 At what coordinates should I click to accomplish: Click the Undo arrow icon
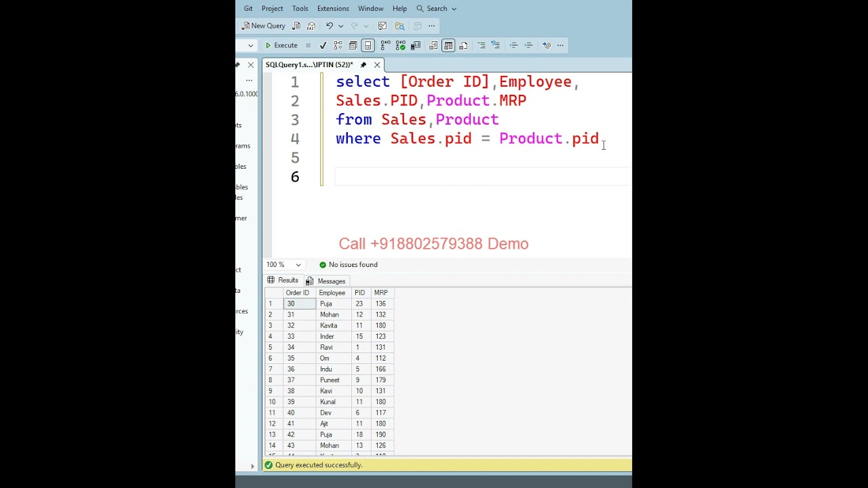point(330,26)
